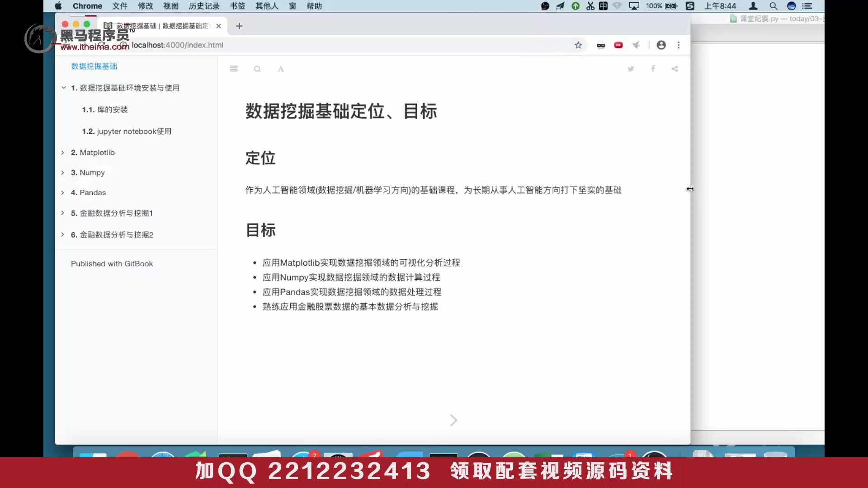Viewport: 868px width, 488px height.
Task: Click bullet 熟练应用金融股票数据的基本数据分析与挖掘
Action: tap(350, 306)
